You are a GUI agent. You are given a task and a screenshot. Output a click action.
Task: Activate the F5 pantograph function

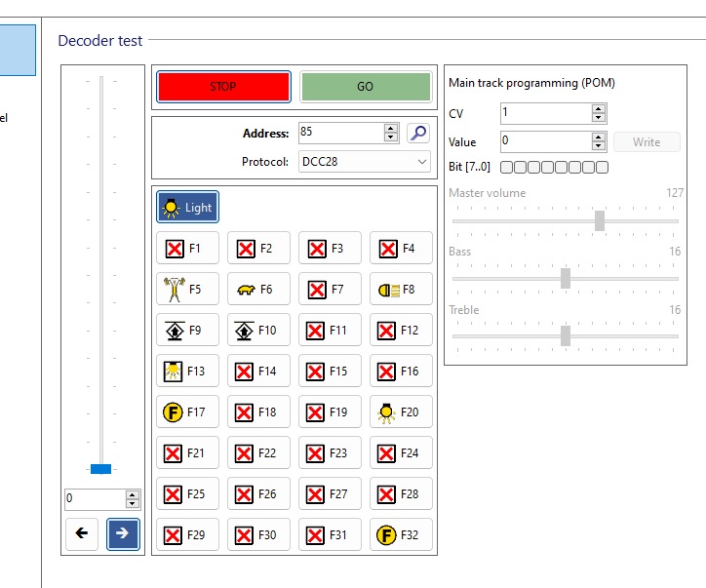tap(187, 290)
